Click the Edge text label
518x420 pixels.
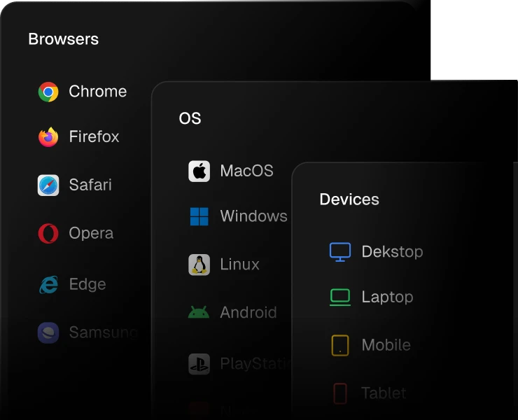pos(87,284)
